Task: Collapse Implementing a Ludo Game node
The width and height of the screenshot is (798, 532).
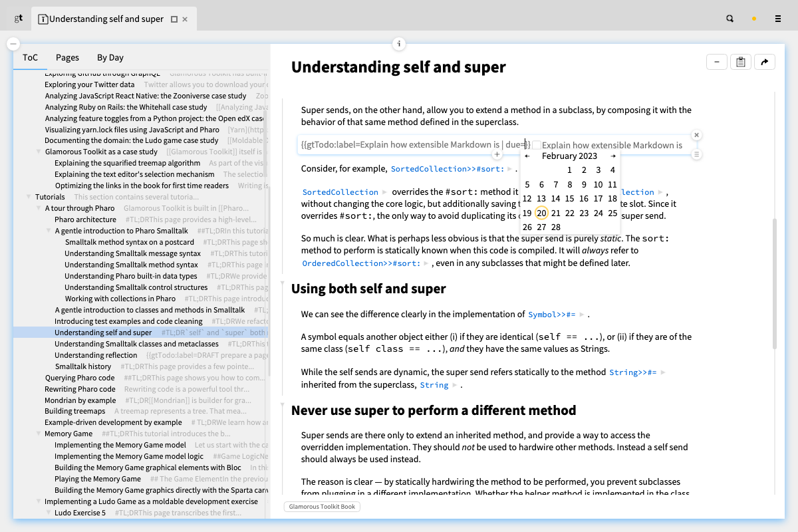Action: (x=39, y=501)
